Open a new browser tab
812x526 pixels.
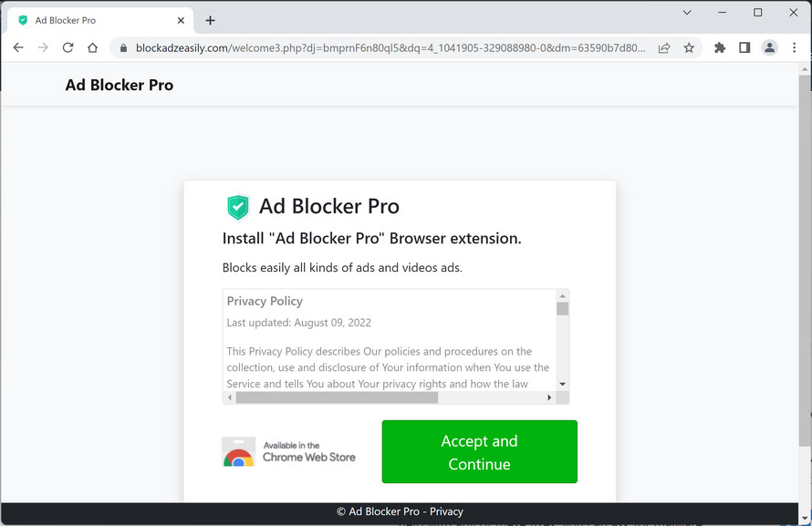click(x=212, y=19)
